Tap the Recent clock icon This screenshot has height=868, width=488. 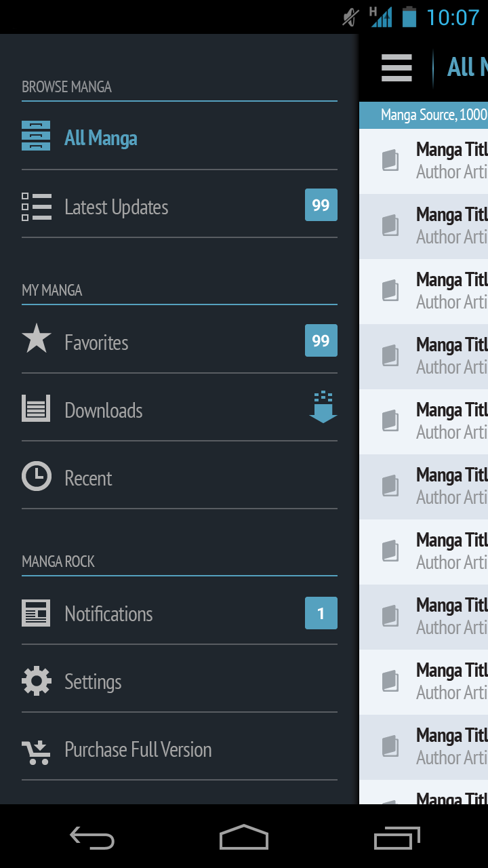[36, 477]
